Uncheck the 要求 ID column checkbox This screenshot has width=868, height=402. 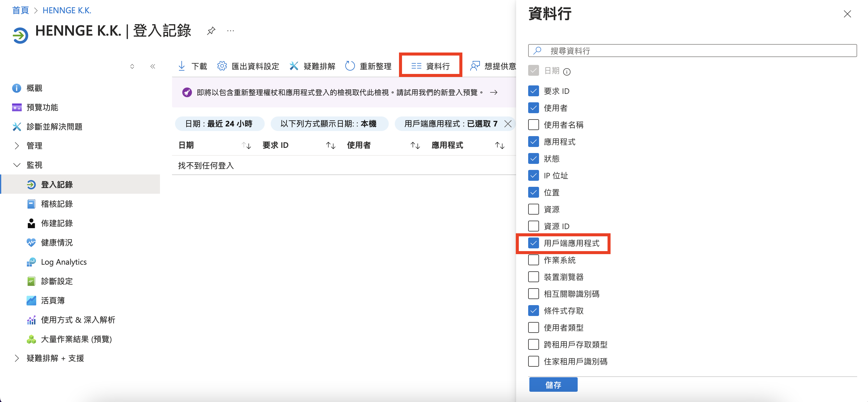(x=533, y=91)
